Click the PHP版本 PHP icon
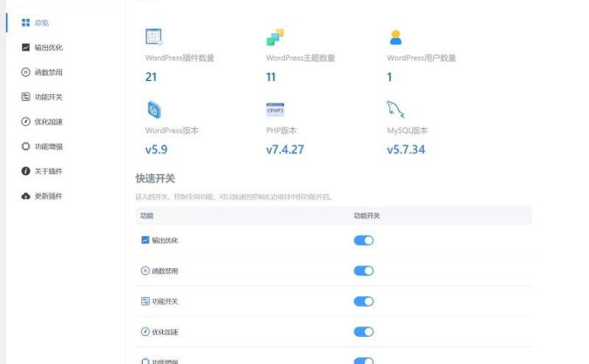The image size is (589, 364). coord(275,110)
